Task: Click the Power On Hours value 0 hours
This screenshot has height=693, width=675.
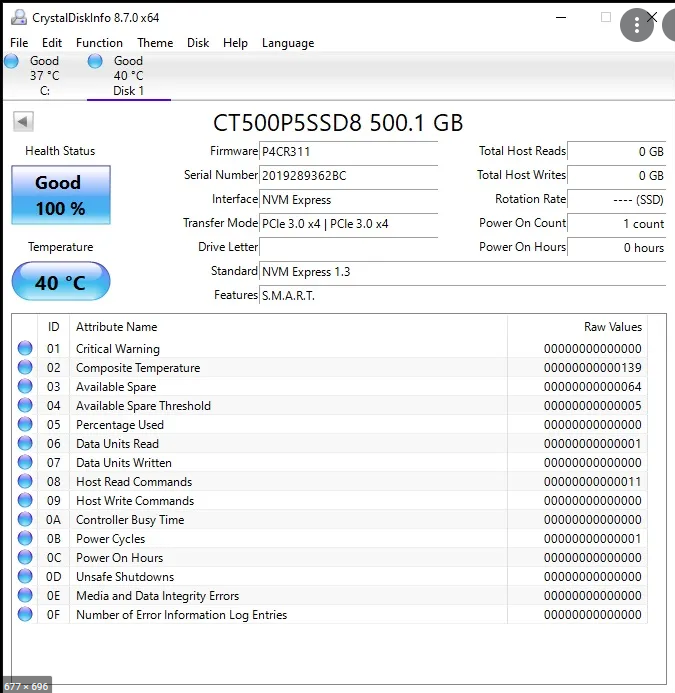Action: 617,248
